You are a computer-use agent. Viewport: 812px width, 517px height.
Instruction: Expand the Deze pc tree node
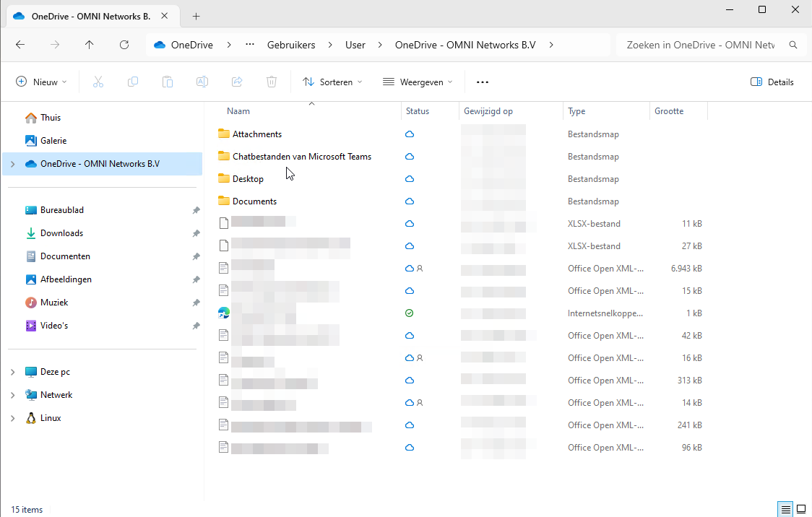12,372
